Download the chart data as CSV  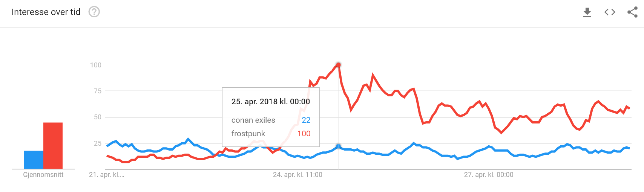(587, 12)
